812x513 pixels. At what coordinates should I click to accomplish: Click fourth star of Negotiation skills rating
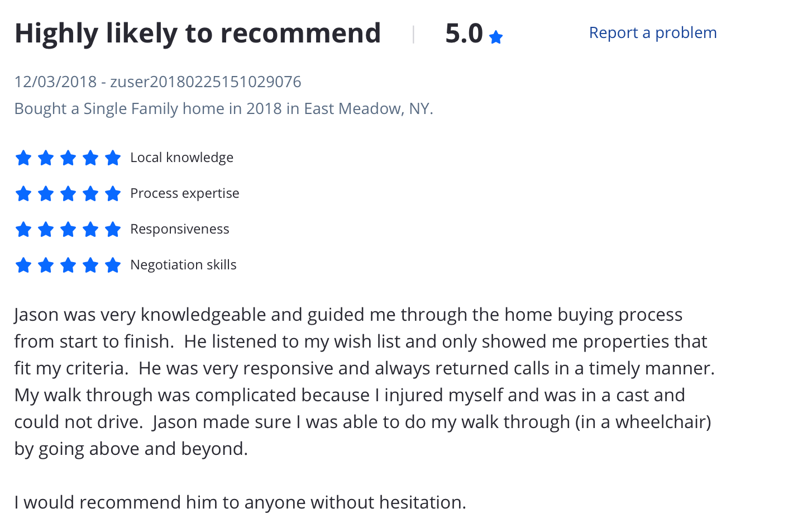(x=90, y=265)
